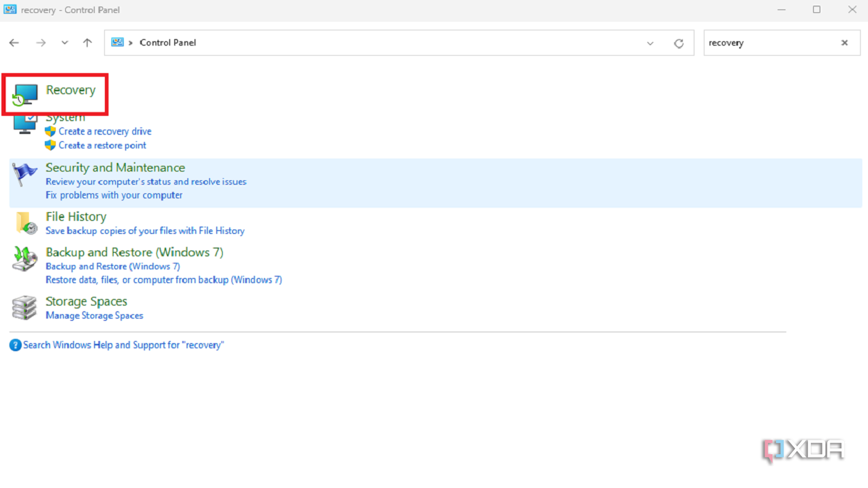
Task: Open the address bar history dropdown
Action: (x=650, y=43)
